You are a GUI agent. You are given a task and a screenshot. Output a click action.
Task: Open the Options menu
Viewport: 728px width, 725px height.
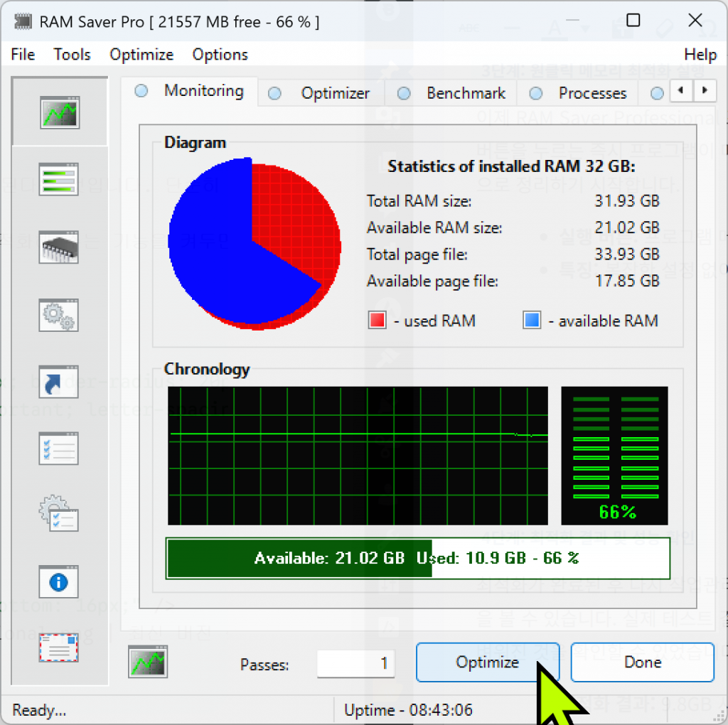click(x=220, y=54)
